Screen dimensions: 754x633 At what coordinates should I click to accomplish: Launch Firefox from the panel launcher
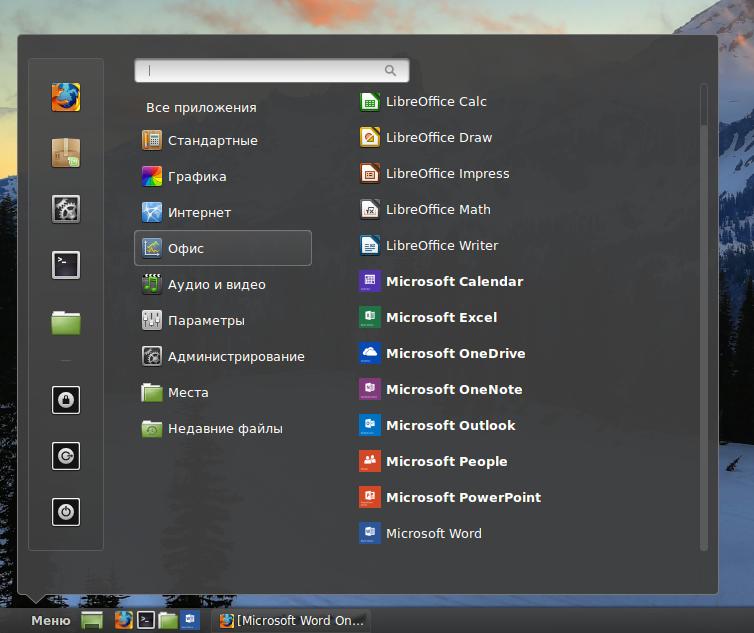coord(124,620)
